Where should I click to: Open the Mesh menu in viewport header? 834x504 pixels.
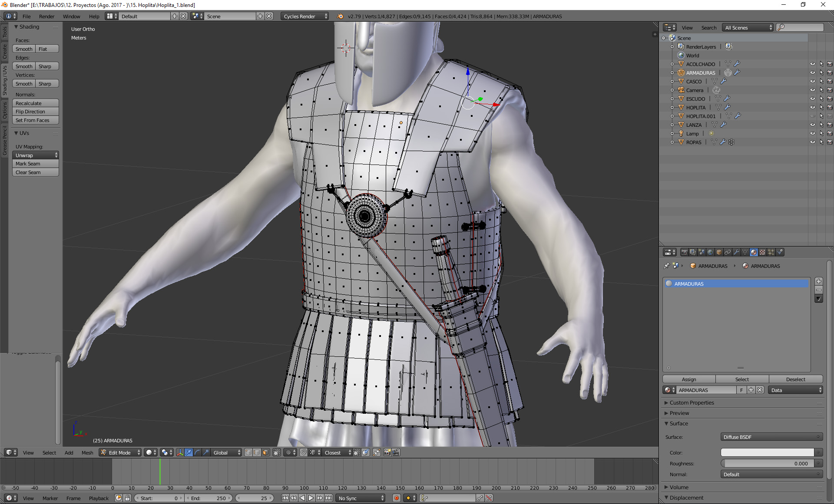point(87,452)
